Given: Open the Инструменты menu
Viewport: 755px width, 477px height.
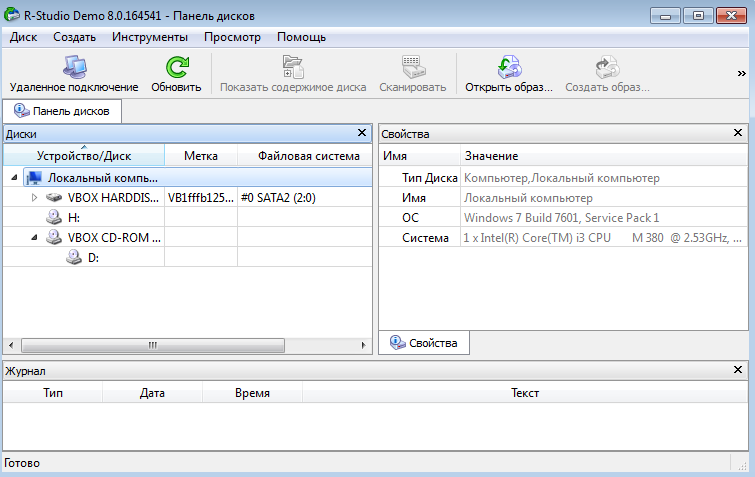Looking at the screenshot, I should [x=150, y=37].
